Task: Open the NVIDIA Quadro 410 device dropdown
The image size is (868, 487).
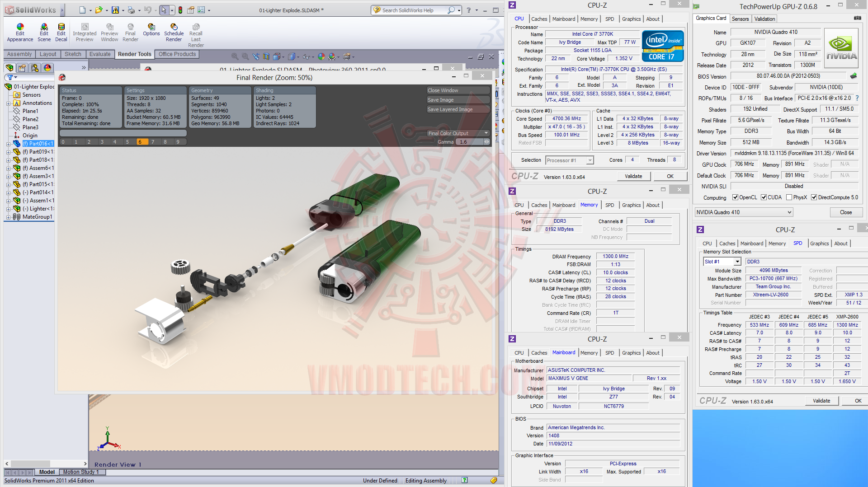Action: [744, 212]
